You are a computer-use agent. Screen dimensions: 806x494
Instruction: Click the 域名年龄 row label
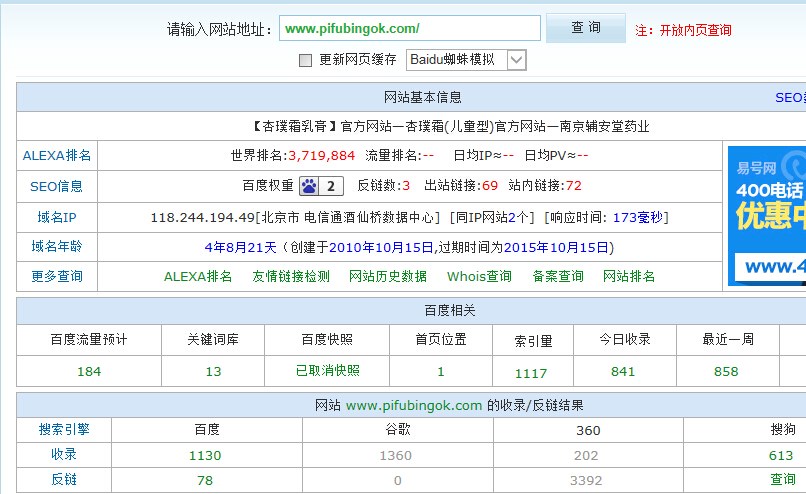(x=57, y=247)
